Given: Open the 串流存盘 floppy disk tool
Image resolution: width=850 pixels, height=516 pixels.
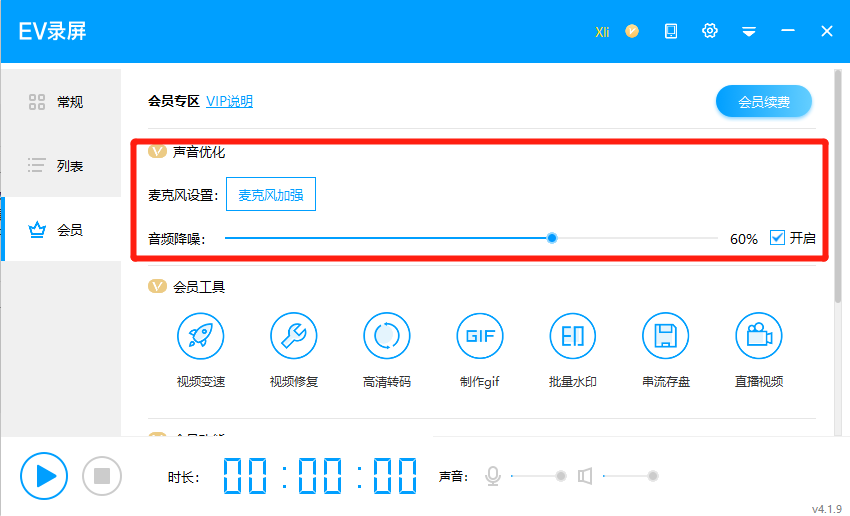Looking at the screenshot, I should [666, 337].
